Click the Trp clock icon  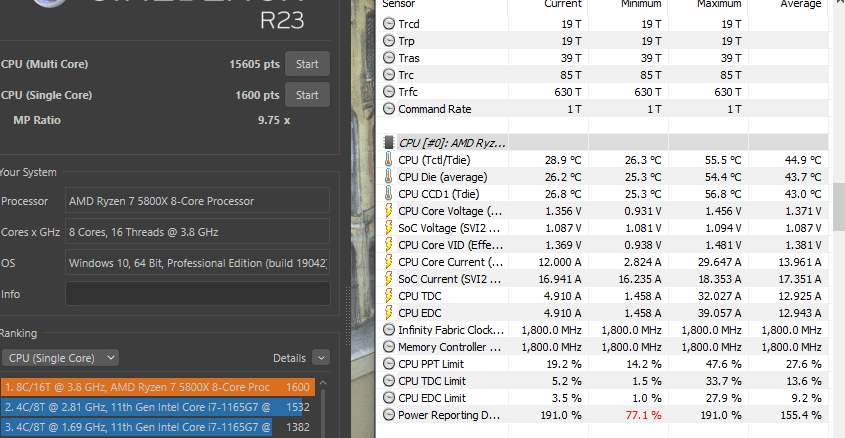pyautogui.click(x=389, y=41)
